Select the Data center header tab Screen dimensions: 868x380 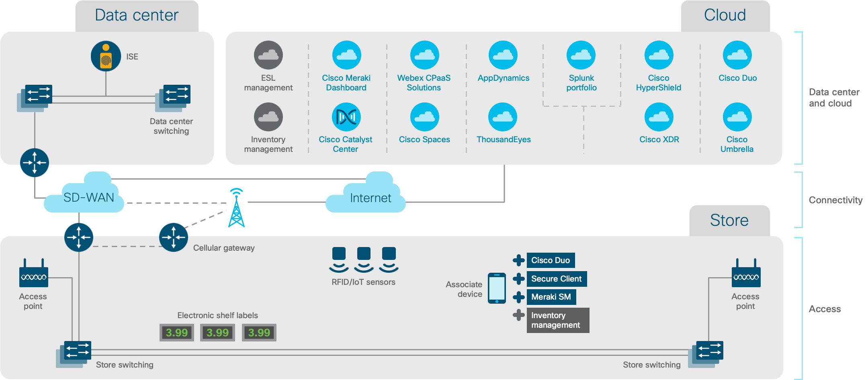(x=137, y=16)
